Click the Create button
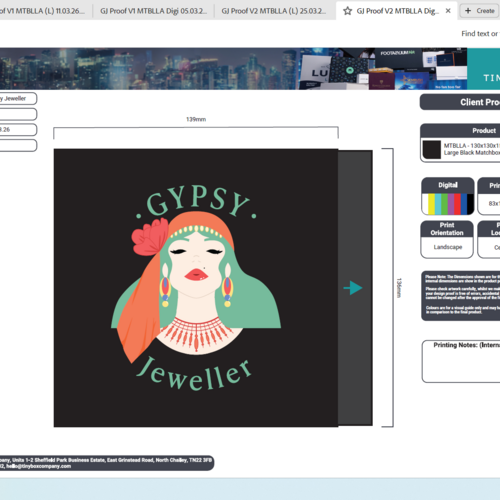Image resolution: width=500 pixels, height=500 pixels. pos(479,11)
